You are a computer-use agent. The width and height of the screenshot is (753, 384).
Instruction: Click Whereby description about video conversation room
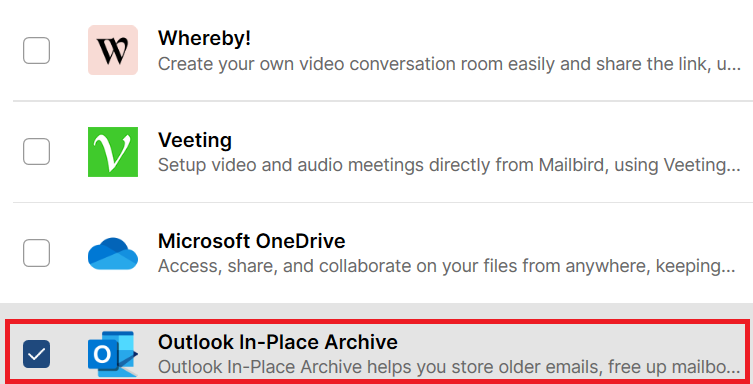pos(449,64)
